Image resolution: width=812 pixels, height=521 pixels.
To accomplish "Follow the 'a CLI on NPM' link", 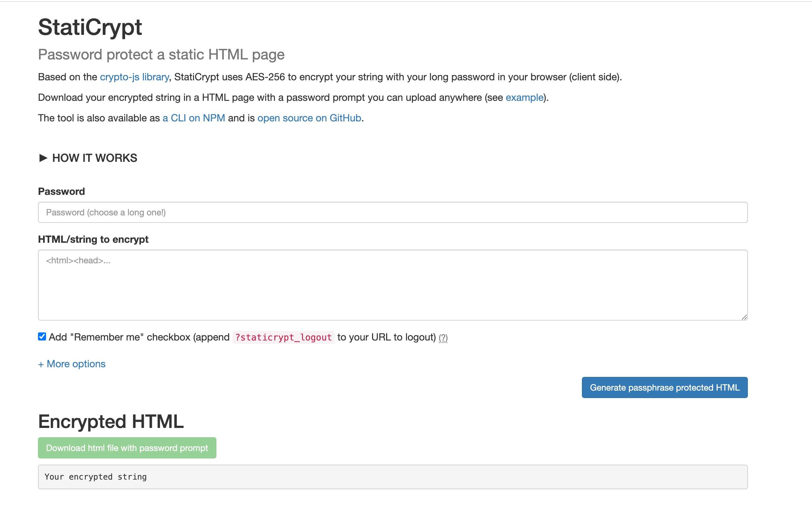I will tap(194, 118).
